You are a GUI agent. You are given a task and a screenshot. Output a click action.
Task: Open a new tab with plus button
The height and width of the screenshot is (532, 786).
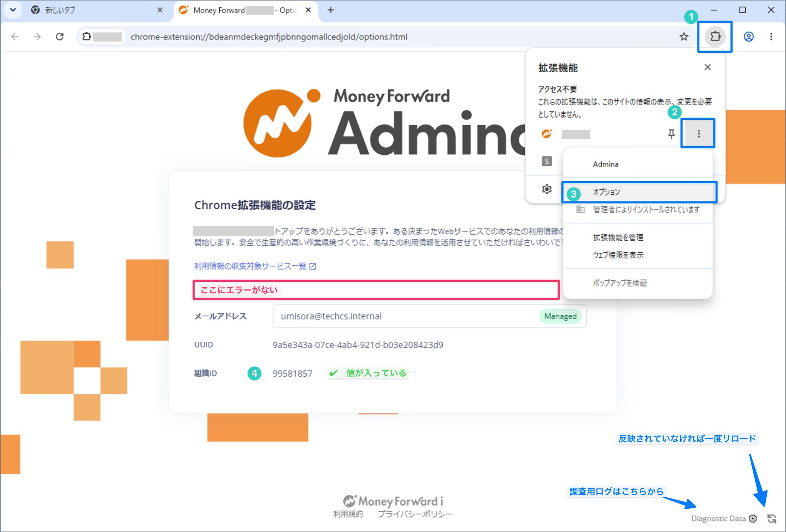[x=330, y=10]
